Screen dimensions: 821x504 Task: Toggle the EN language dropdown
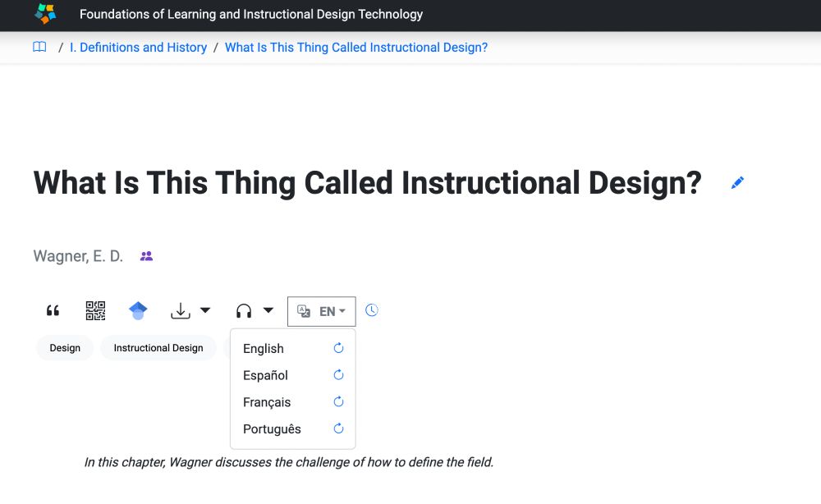click(322, 311)
